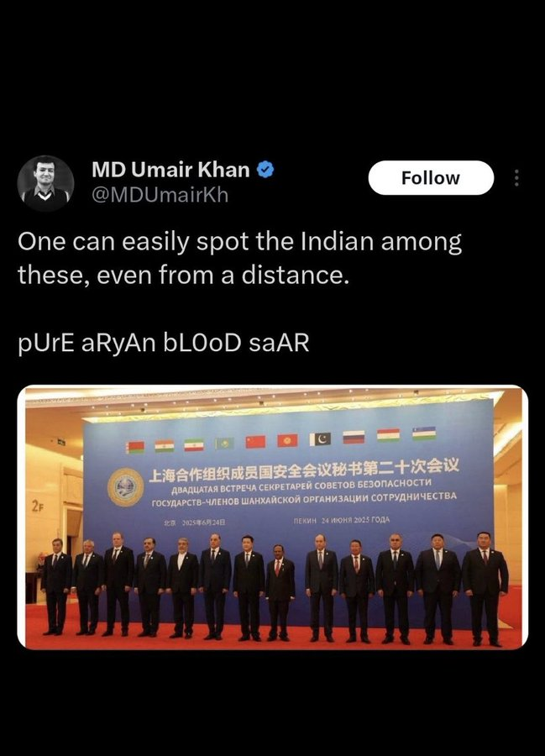545x756 pixels.
Task: Click the Uzbekistan flag at banner's right end
Action: click(424, 433)
